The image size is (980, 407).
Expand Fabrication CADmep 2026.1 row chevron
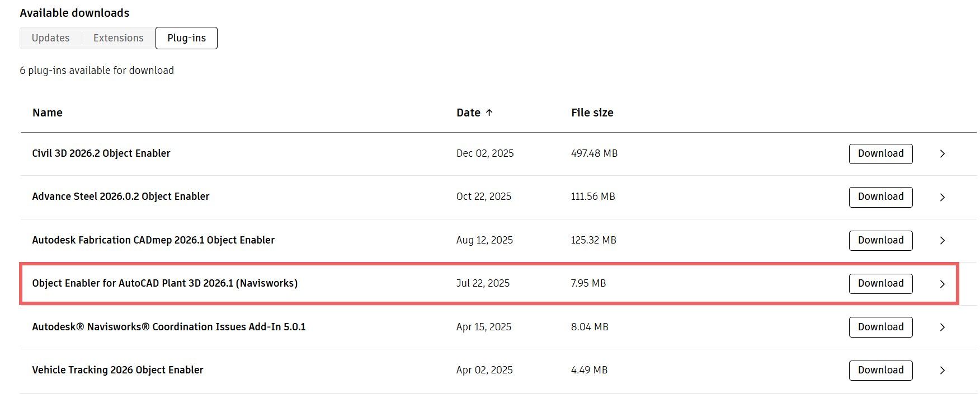(943, 240)
